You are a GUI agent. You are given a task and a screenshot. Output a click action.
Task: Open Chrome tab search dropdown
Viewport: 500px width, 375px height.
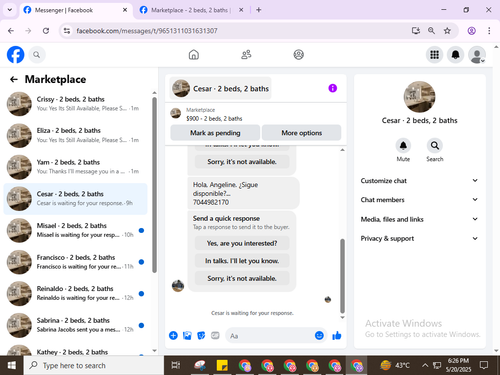click(10, 10)
